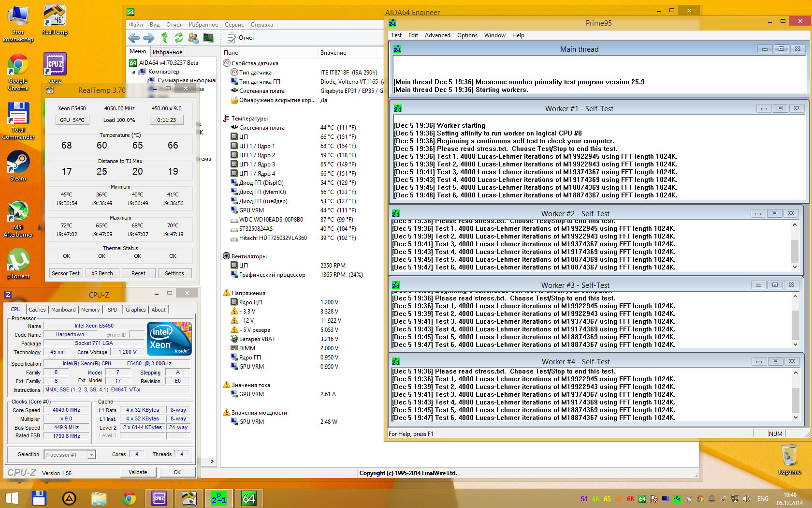This screenshot has width=812, height=508.
Task: Select the Корзина recycle bin icon
Action: [x=789, y=460]
